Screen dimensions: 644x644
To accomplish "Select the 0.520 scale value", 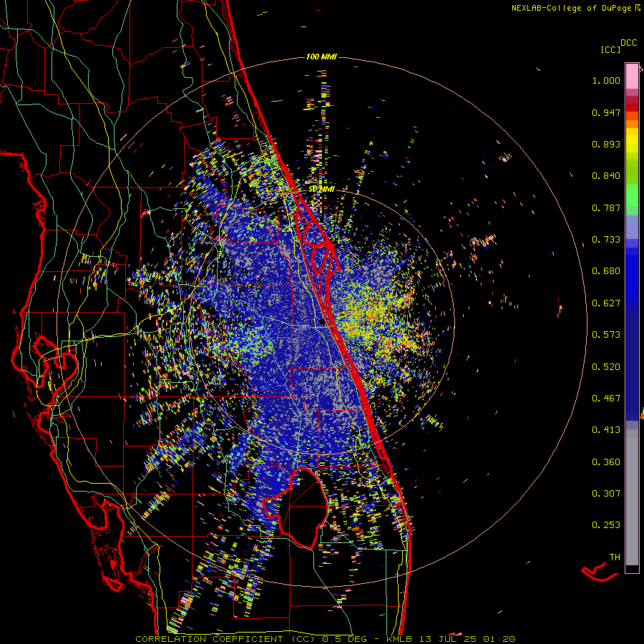I will pos(606,367).
